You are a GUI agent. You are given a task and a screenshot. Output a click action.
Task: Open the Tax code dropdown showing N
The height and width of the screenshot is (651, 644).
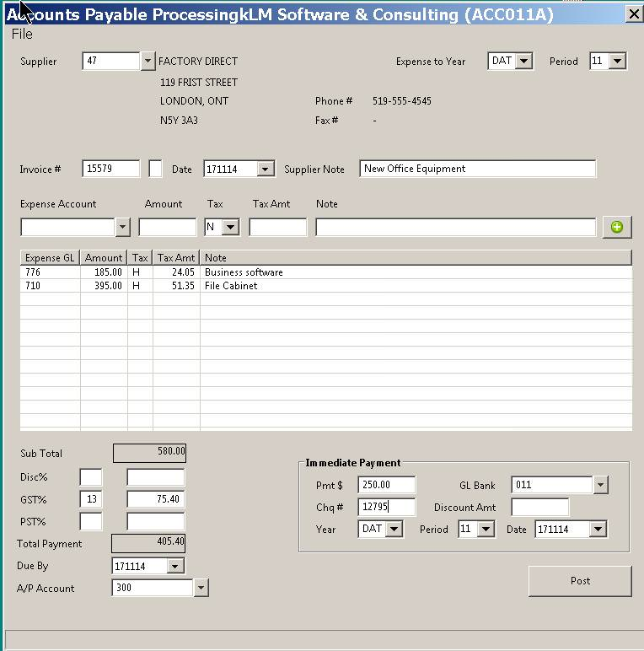pyautogui.click(x=231, y=227)
